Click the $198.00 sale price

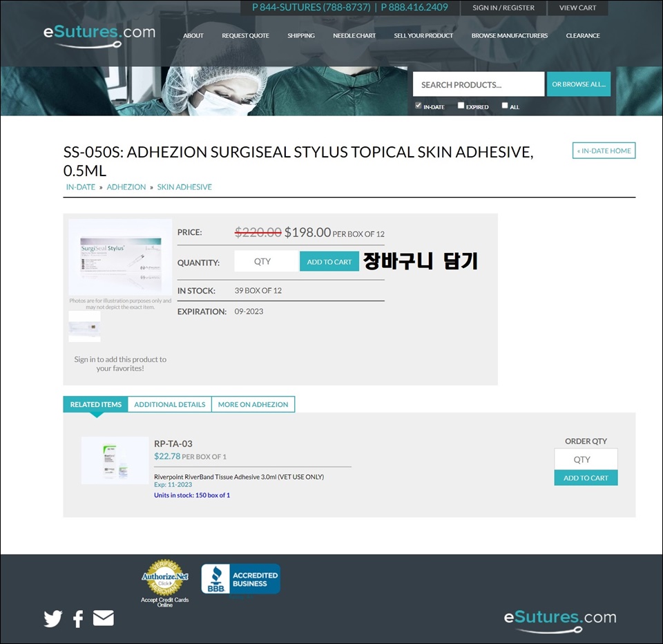tap(307, 232)
